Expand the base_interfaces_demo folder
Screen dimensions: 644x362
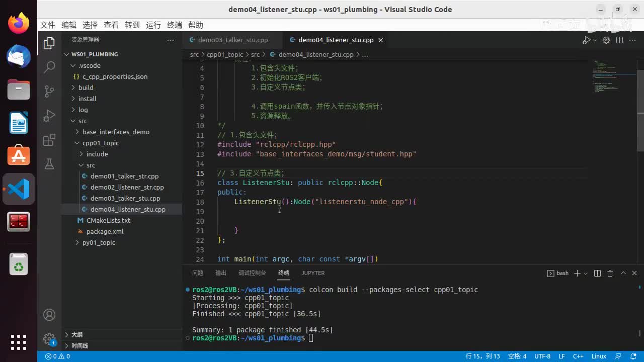122,132
